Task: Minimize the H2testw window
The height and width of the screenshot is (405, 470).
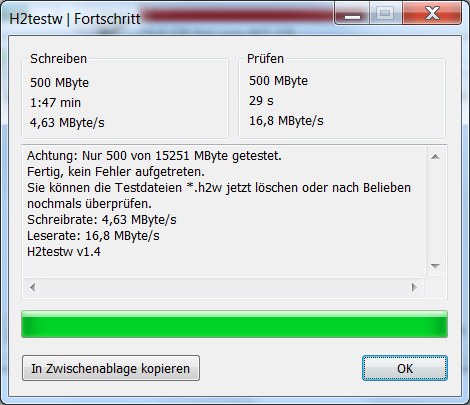Action: point(352,14)
